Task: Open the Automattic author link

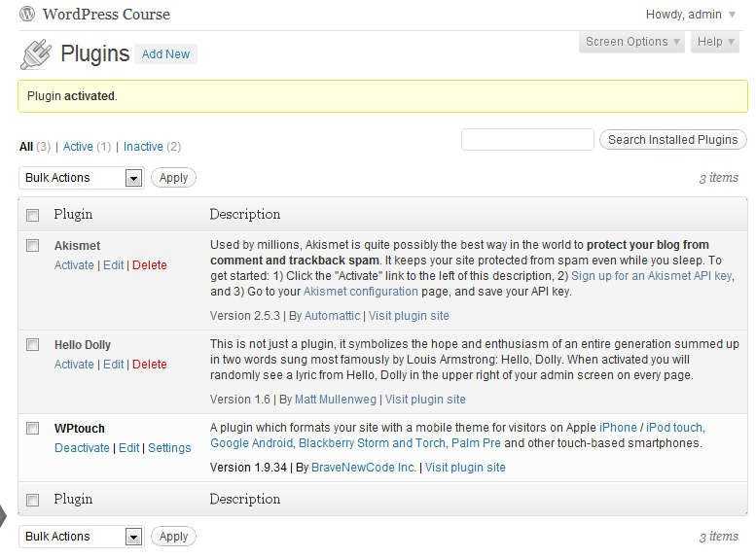Action: [x=332, y=316]
